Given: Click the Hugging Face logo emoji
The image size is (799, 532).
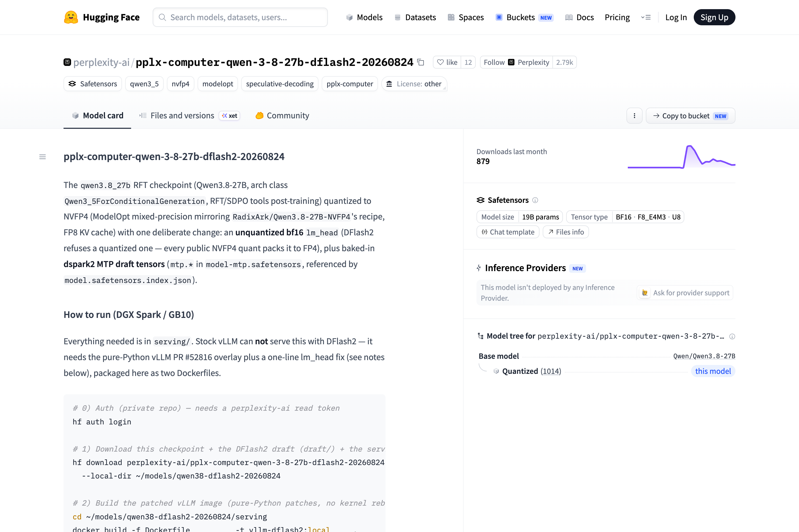Looking at the screenshot, I should point(71,17).
